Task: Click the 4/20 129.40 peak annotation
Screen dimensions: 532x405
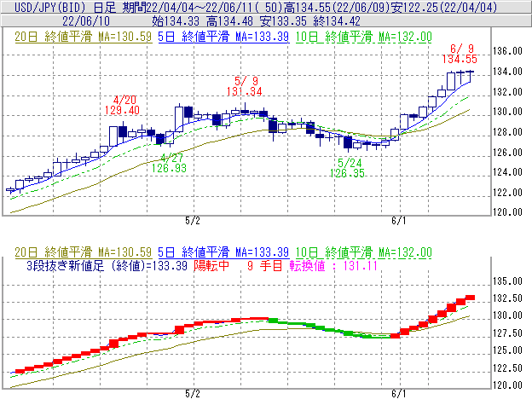Action: 122,105
